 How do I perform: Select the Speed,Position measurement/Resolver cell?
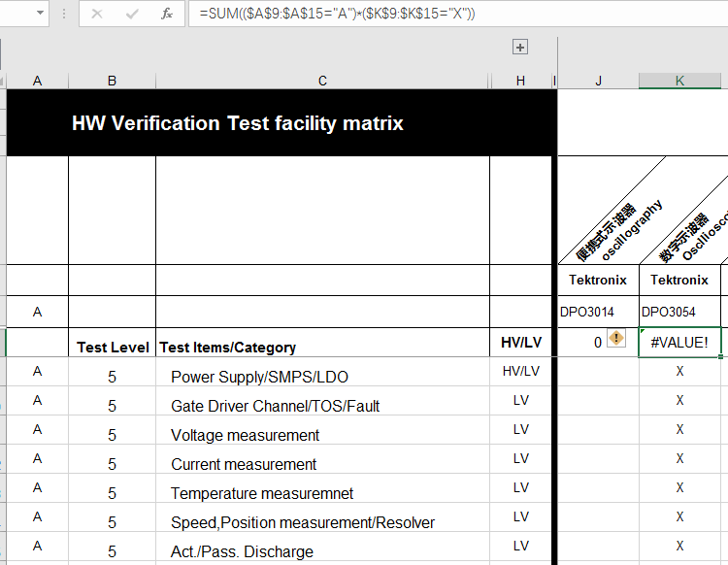[x=322, y=517]
